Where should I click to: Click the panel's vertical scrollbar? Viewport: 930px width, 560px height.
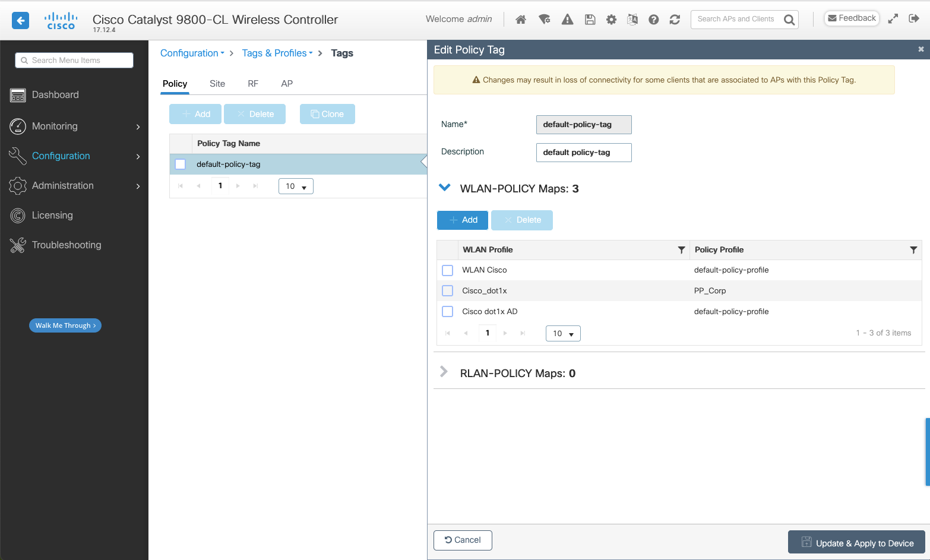click(928, 452)
